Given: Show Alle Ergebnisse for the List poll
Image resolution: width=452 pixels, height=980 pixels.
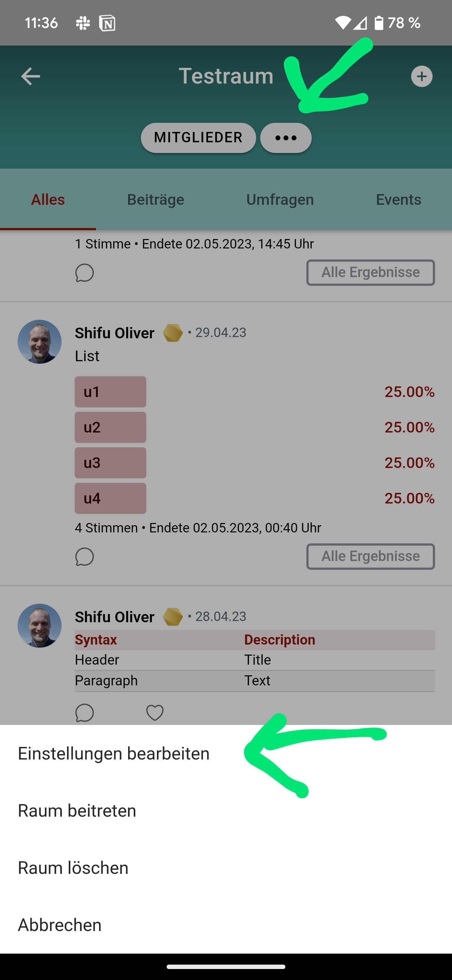Looking at the screenshot, I should pyautogui.click(x=370, y=557).
